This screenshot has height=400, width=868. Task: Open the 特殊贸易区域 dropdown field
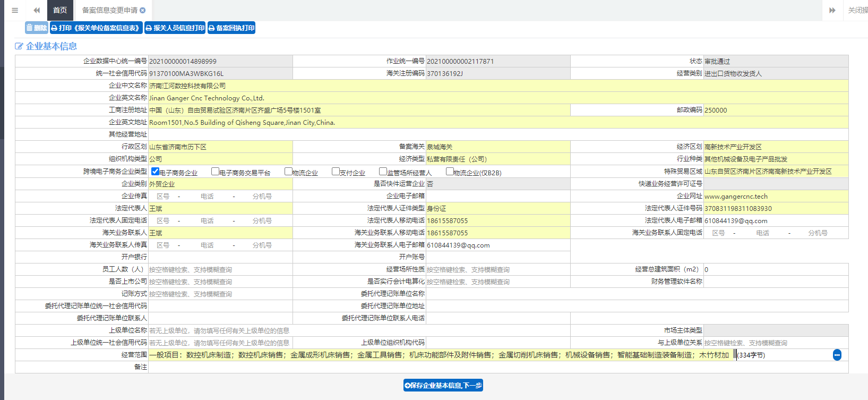click(x=776, y=171)
